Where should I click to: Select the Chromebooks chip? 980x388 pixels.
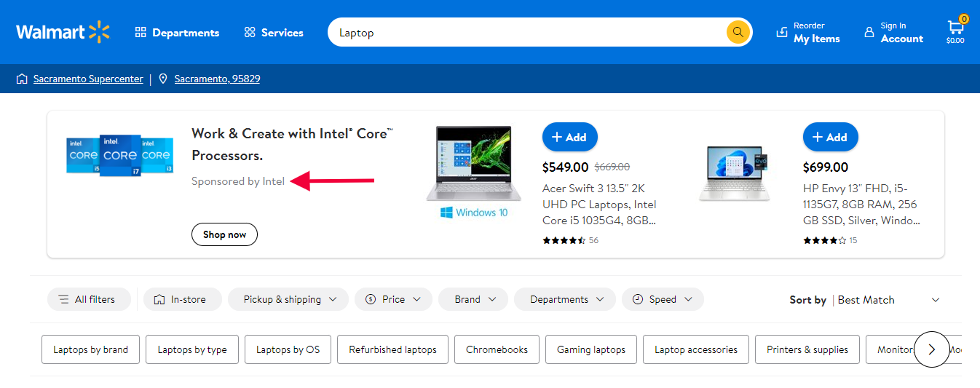click(x=497, y=349)
